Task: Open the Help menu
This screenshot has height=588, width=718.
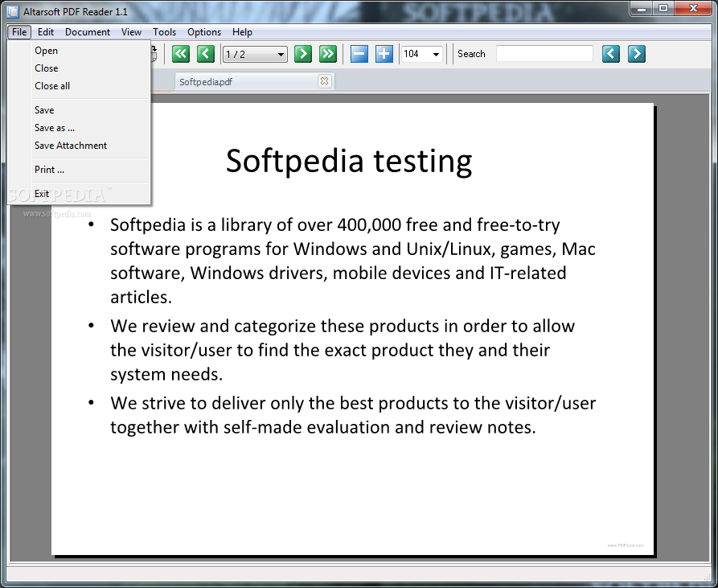Action: click(242, 32)
